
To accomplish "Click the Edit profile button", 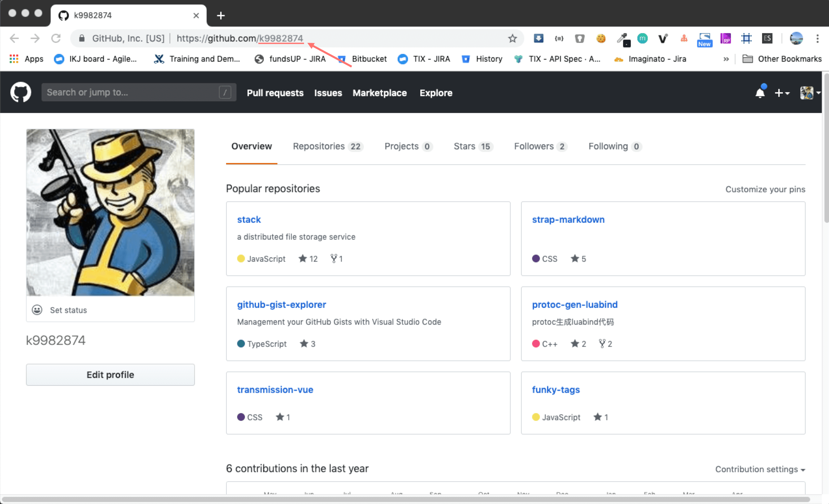I will [x=110, y=374].
